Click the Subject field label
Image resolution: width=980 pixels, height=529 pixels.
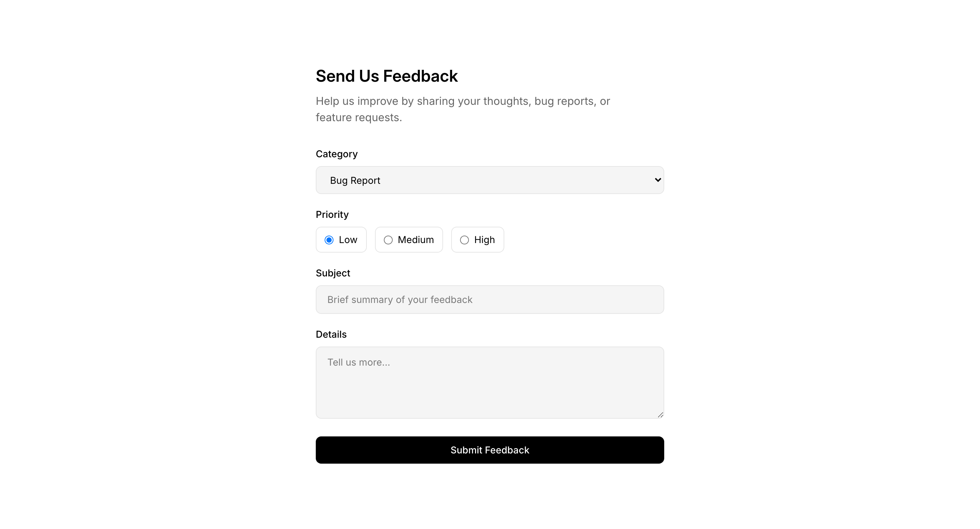tap(332, 273)
